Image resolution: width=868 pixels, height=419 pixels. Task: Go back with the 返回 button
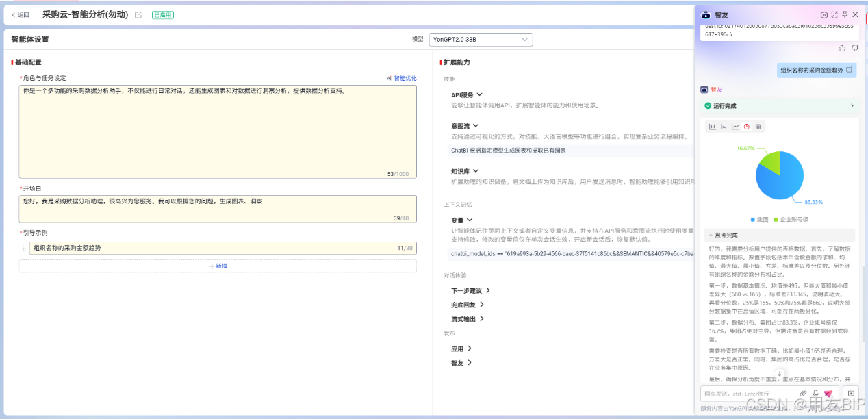point(21,14)
